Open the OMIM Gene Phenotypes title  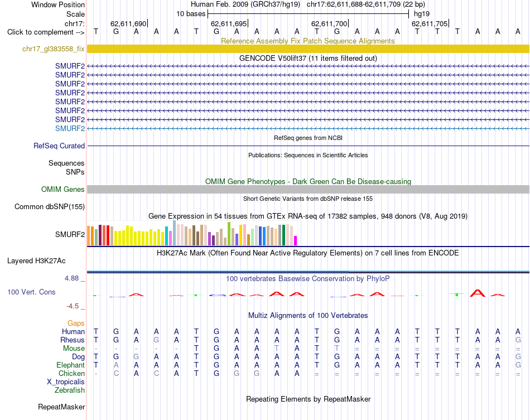click(308, 181)
